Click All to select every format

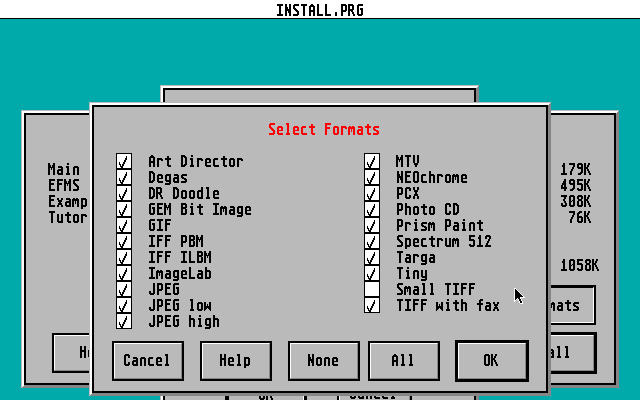pyautogui.click(x=404, y=361)
